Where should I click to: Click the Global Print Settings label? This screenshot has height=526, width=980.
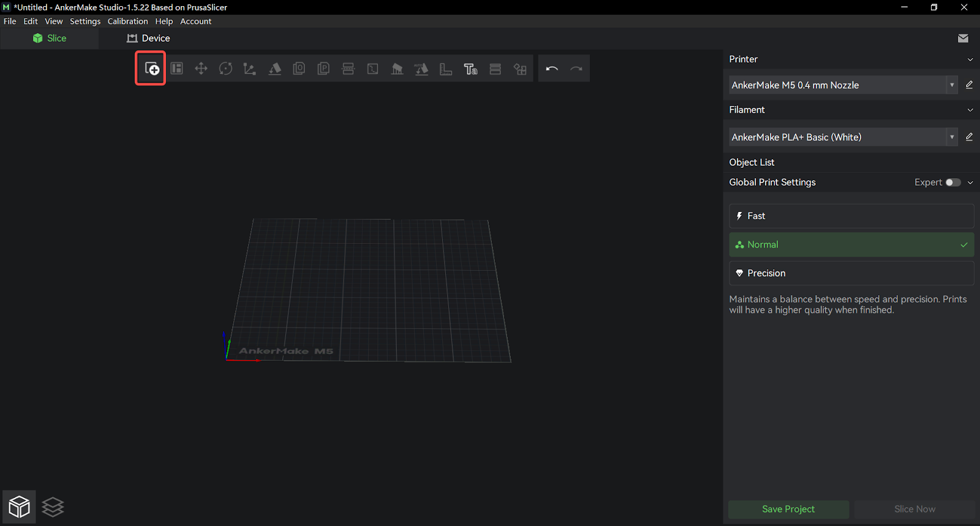(x=772, y=182)
